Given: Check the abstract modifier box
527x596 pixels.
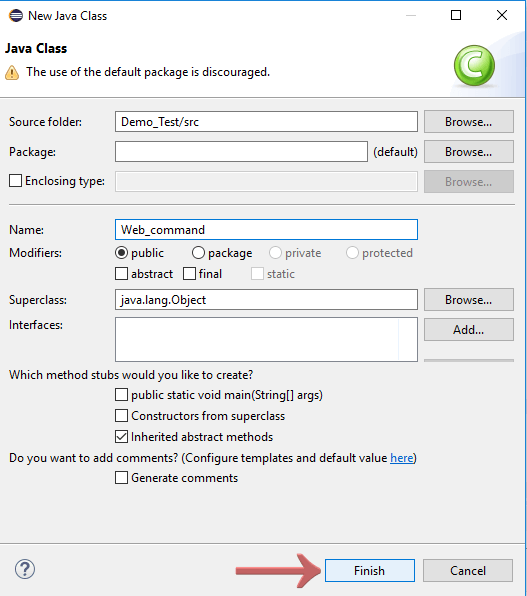Looking at the screenshot, I should pos(121,274).
